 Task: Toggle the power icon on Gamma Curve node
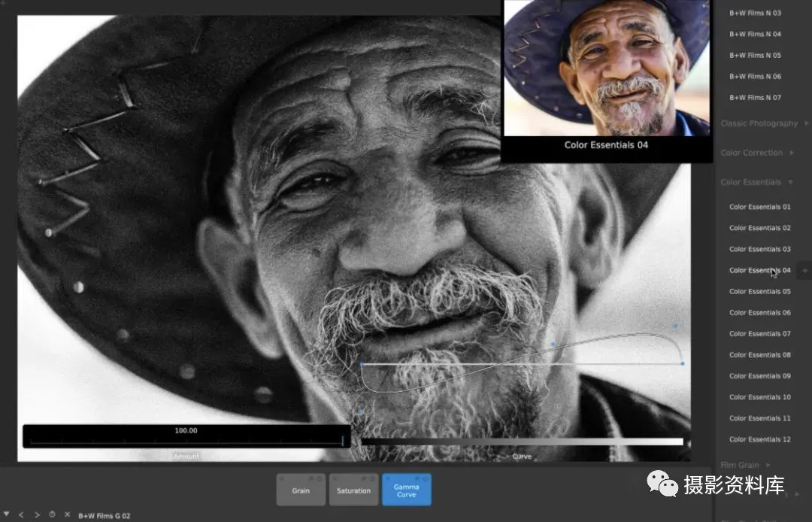[x=425, y=478]
